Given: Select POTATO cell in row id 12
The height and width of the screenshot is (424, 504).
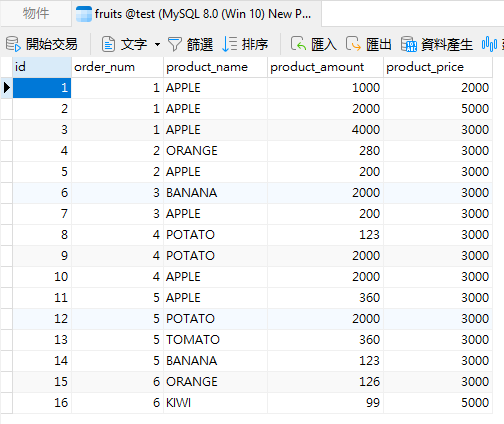Looking at the screenshot, I should pyautogui.click(x=215, y=319).
